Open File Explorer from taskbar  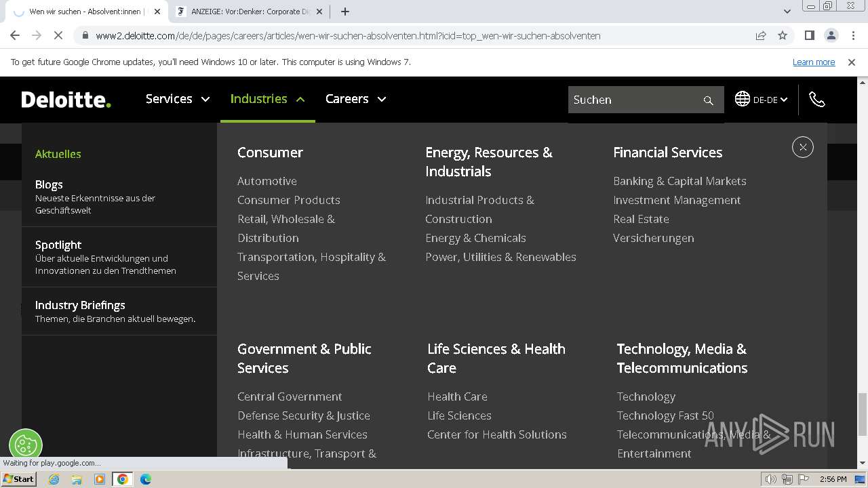point(77,479)
